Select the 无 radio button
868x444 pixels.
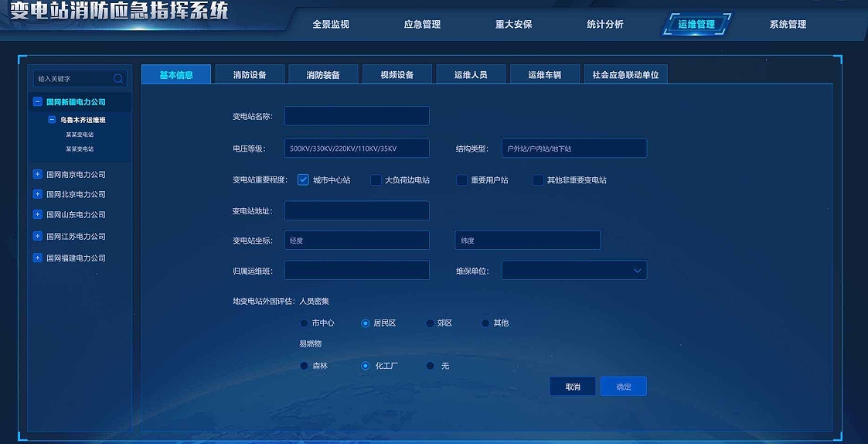[430, 366]
